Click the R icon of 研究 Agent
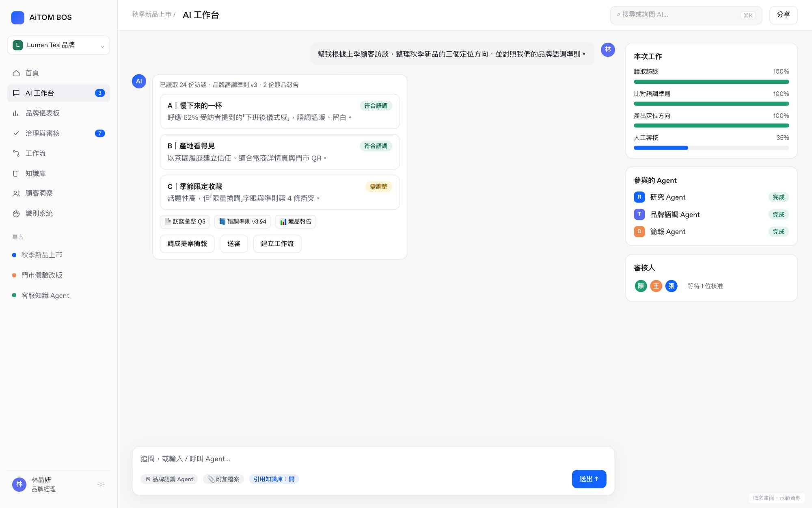The image size is (812, 508). (639, 197)
